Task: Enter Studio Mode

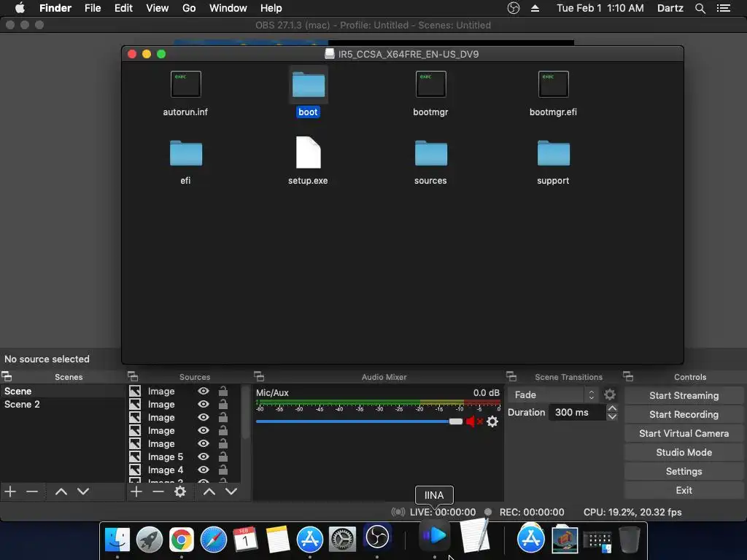Action: [684, 452]
